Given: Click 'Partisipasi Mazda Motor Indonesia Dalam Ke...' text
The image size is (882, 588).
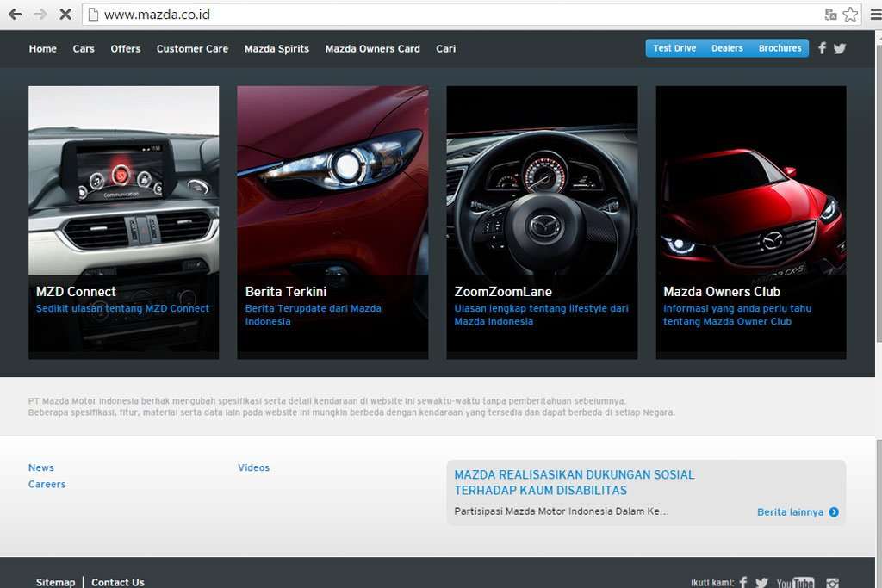Looking at the screenshot, I should [x=562, y=511].
